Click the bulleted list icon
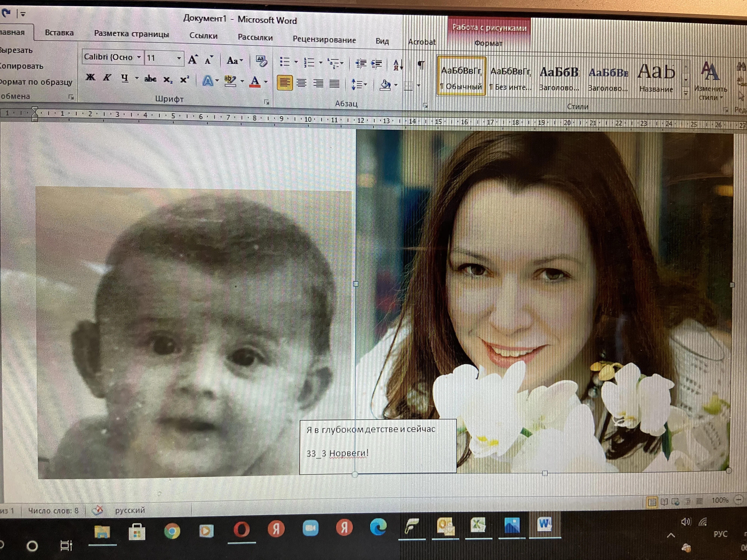This screenshot has height=560, width=747. pyautogui.click(x=285, y=61)
